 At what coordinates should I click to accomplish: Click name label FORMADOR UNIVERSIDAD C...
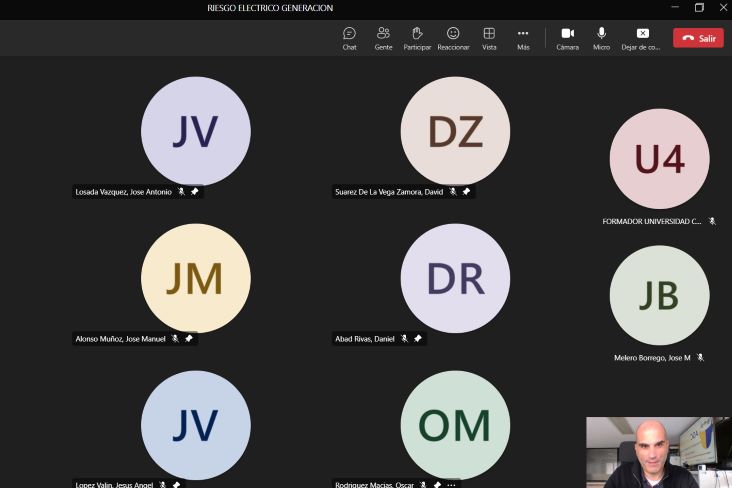(652, 221)
